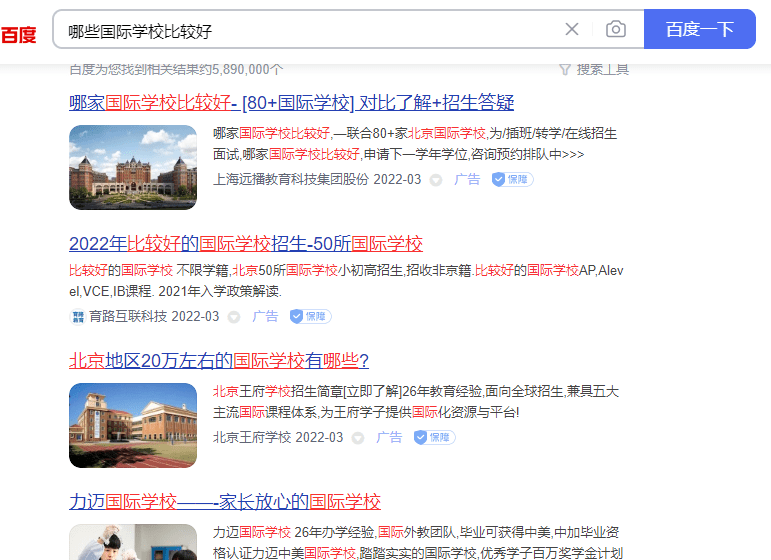Viewport: 771px width, 560px height.
Task: Open the result 力迈国际学校——家长放心的国际学校
Action: (225, 502)
